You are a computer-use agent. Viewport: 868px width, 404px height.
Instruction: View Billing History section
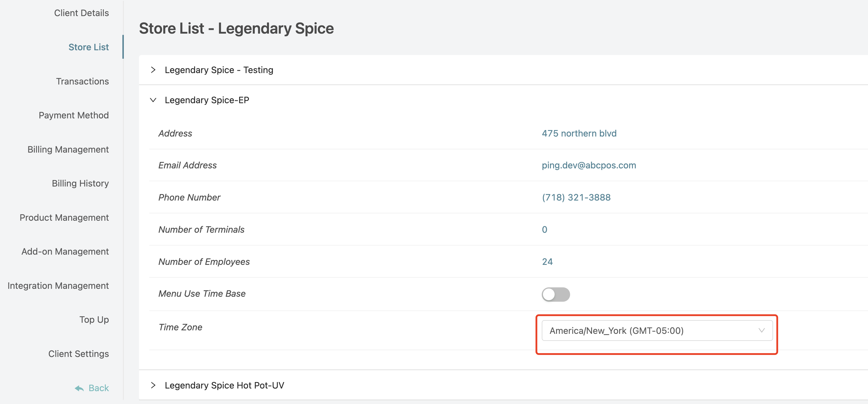[80, 184]
